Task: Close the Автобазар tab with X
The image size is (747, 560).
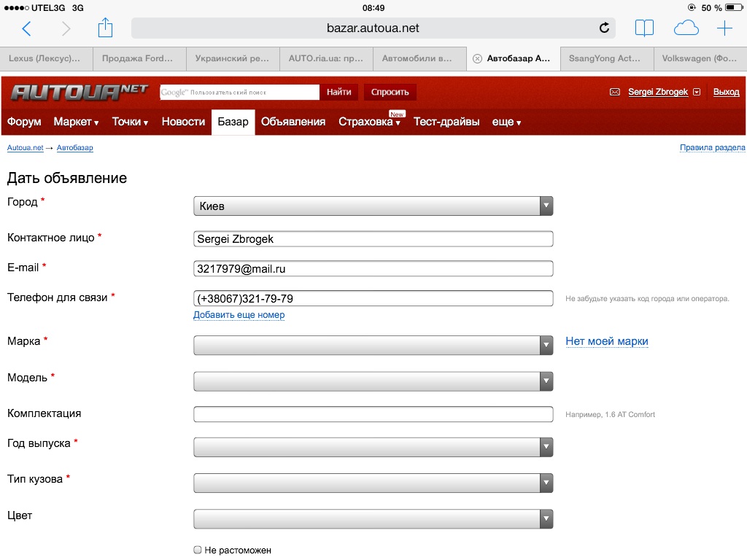Action: 477,58
